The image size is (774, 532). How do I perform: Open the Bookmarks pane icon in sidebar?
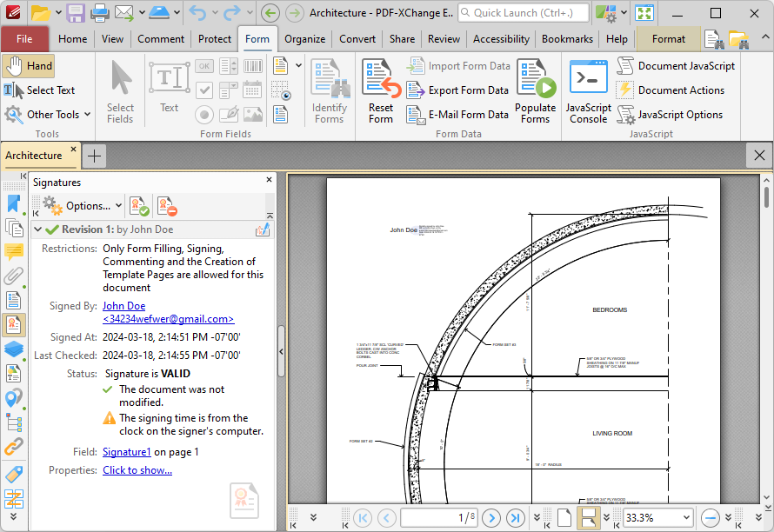[x=14, y=203]
